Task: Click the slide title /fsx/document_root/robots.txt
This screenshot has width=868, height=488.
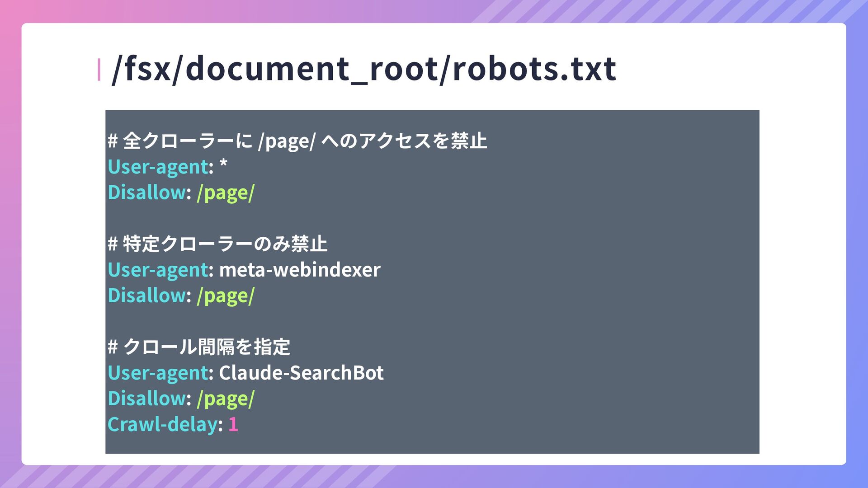Action: 364,69
